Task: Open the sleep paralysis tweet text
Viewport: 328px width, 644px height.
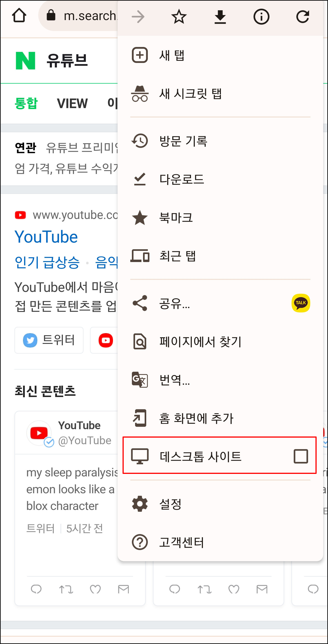Action: tap(72, 489)
